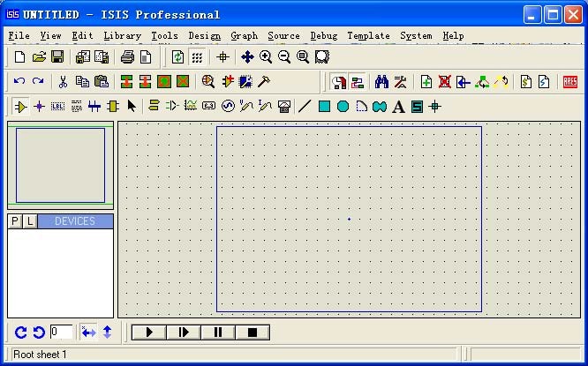
Task: Click the Paste from clipboard icon
Action: 102,82
